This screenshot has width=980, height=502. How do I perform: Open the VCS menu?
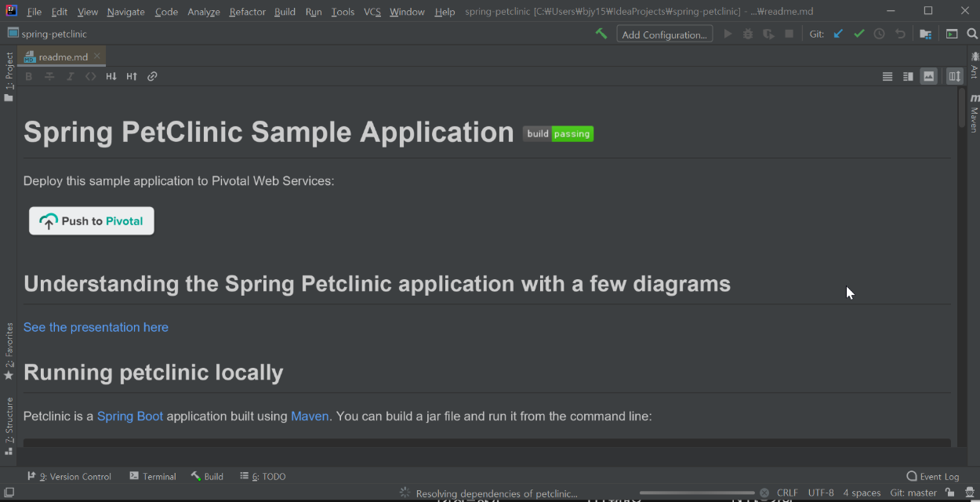[x=372, y=12]
